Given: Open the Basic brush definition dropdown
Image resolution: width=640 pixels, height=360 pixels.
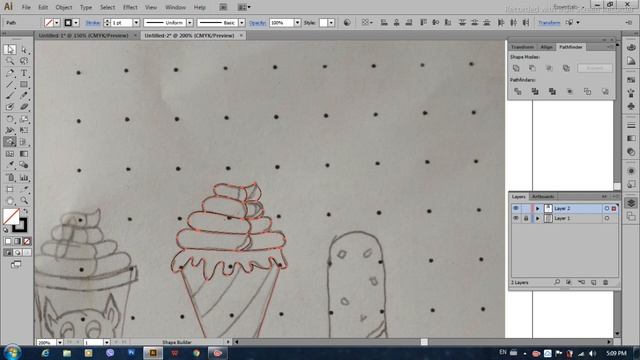Looking at the screenshot, I should [242, 23].
